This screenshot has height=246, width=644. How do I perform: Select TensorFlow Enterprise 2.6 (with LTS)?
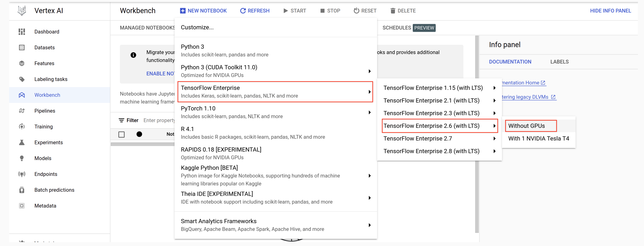tap(440, 126)
